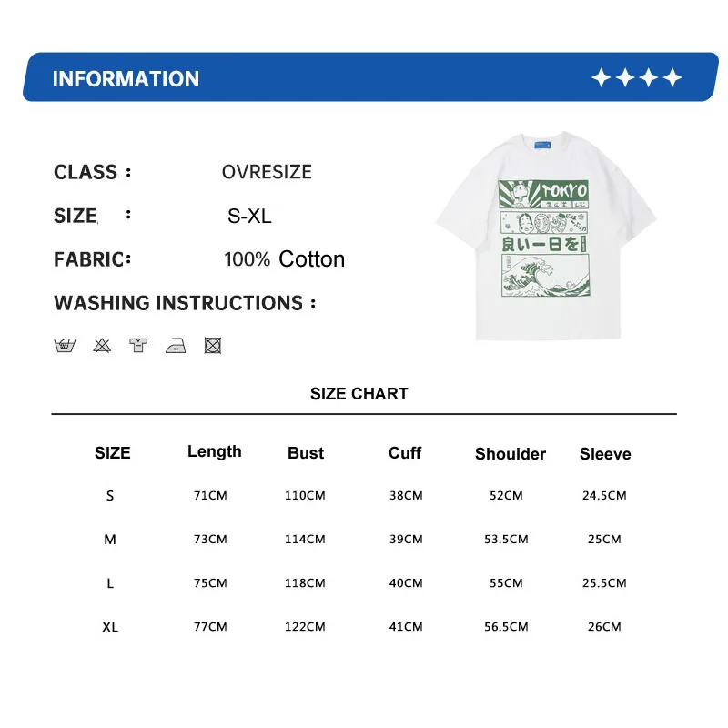Click the OVRESIZE class value
728x728 pixels.
(267, 172)
